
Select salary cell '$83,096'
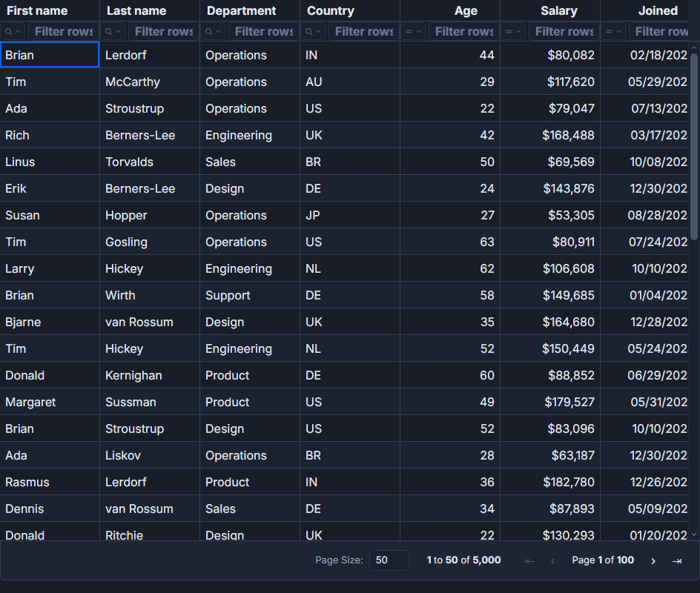point(549,428)
